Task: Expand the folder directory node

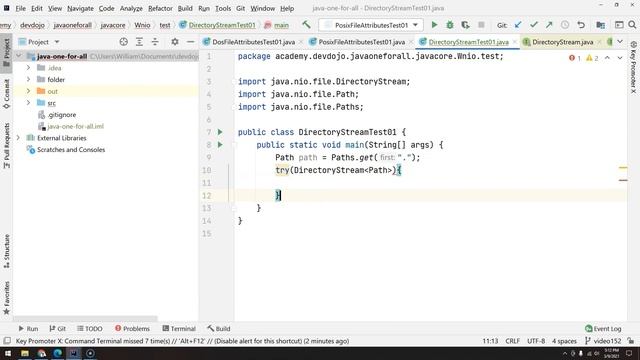Action: pos(29,80)
